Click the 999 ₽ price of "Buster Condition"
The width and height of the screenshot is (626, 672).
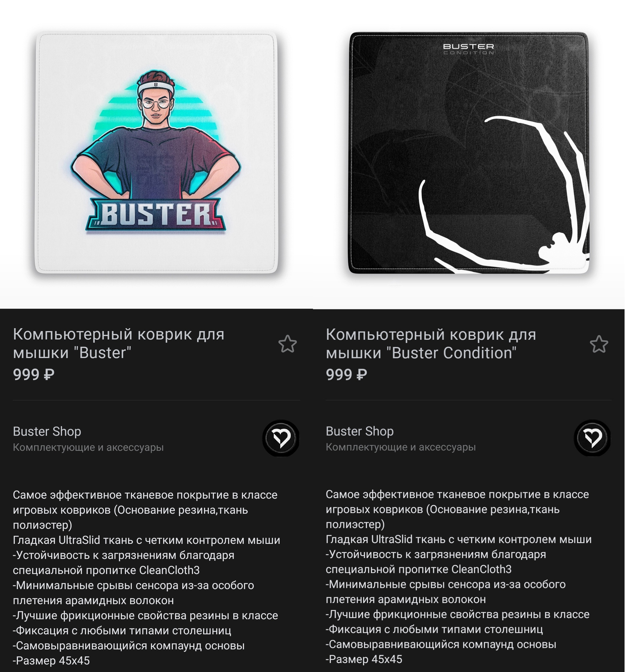coord(346,375)
